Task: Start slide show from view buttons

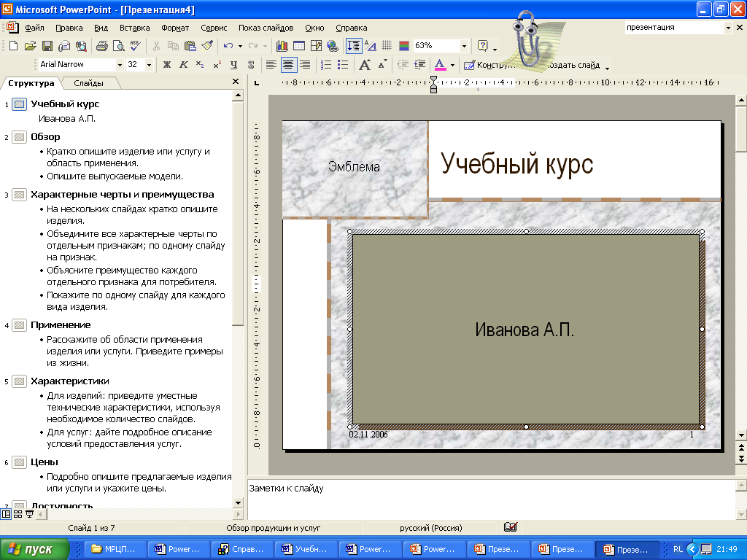Action: (29, 514)
